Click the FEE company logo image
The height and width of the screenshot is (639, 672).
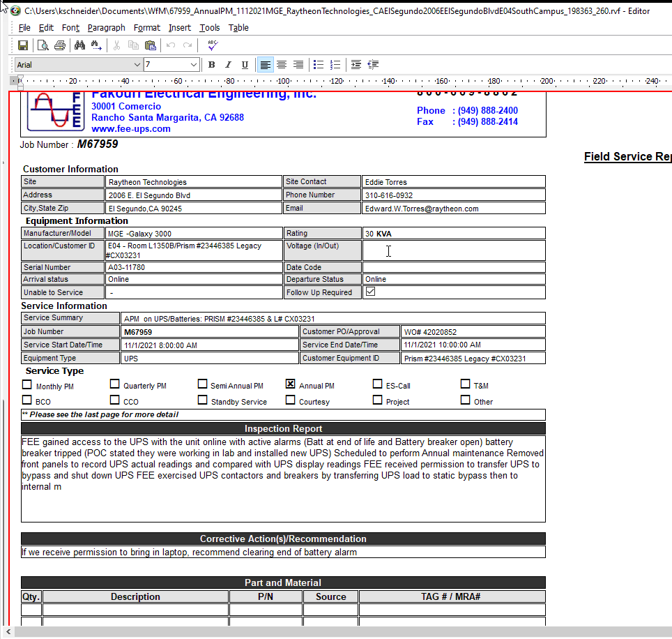pyautogui.click(x=54, y=111)
